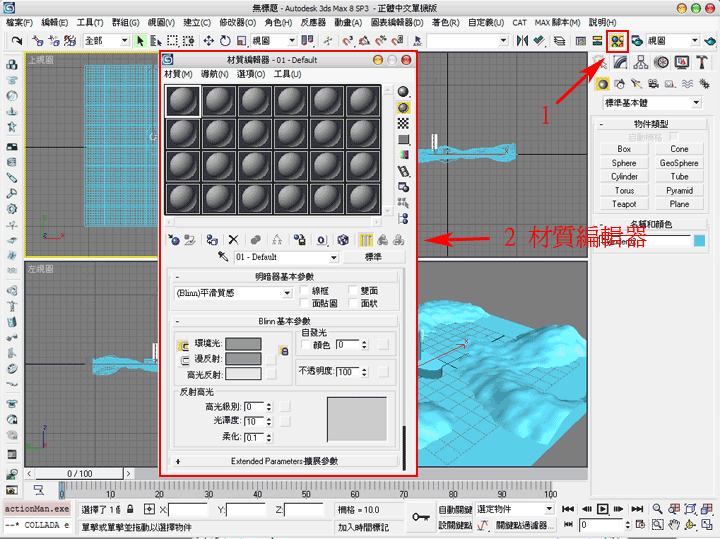
Task: Open the Utilities hammer panel tab
Action: tap(701, 62)
